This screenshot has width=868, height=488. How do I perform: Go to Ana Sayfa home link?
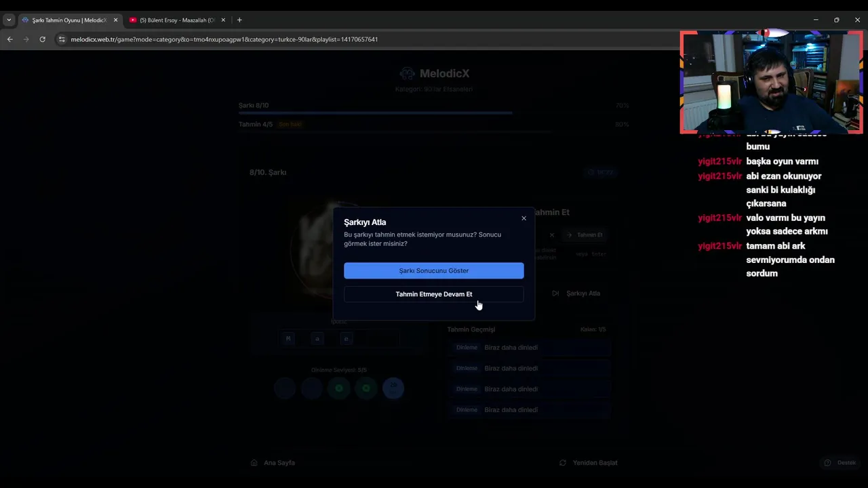click(273, 463)
